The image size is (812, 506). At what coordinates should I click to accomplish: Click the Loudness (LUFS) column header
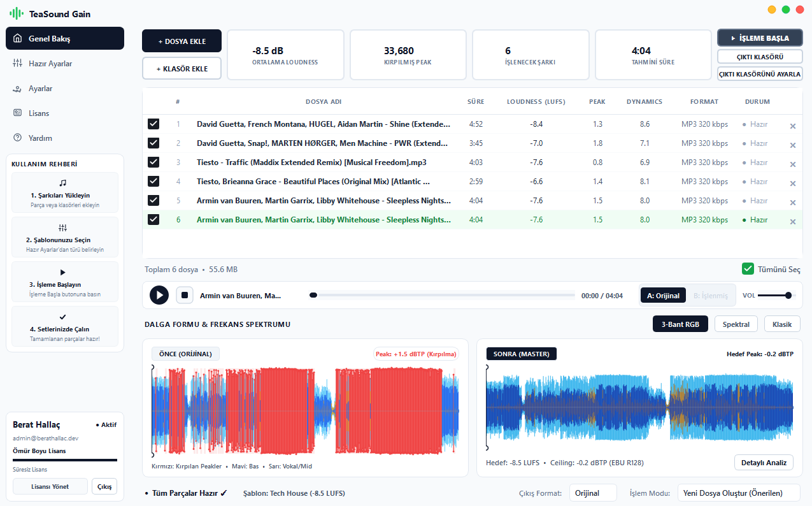(x=537, y=101)
